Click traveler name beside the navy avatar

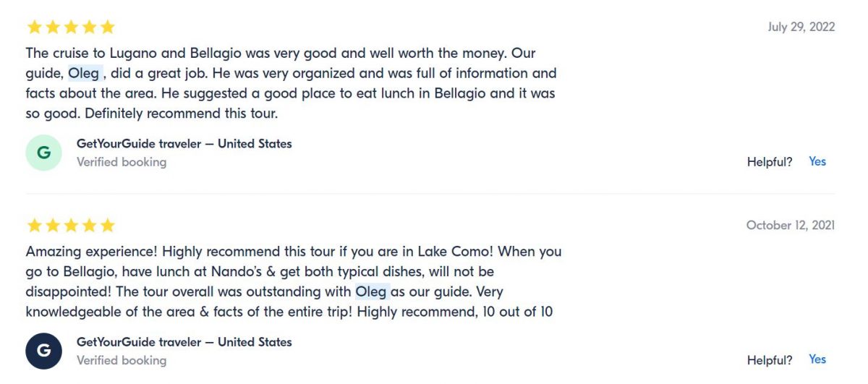184,342
